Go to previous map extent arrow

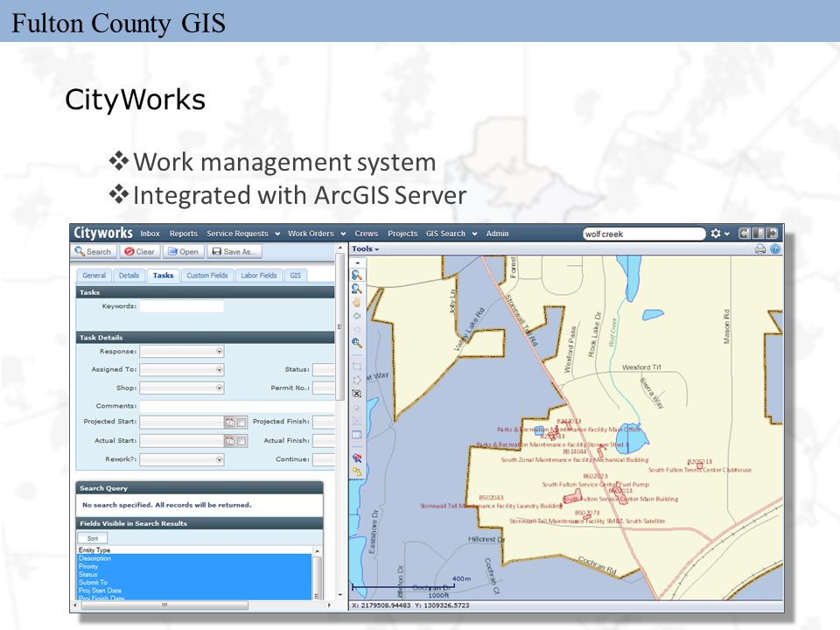tap(357, 316)
